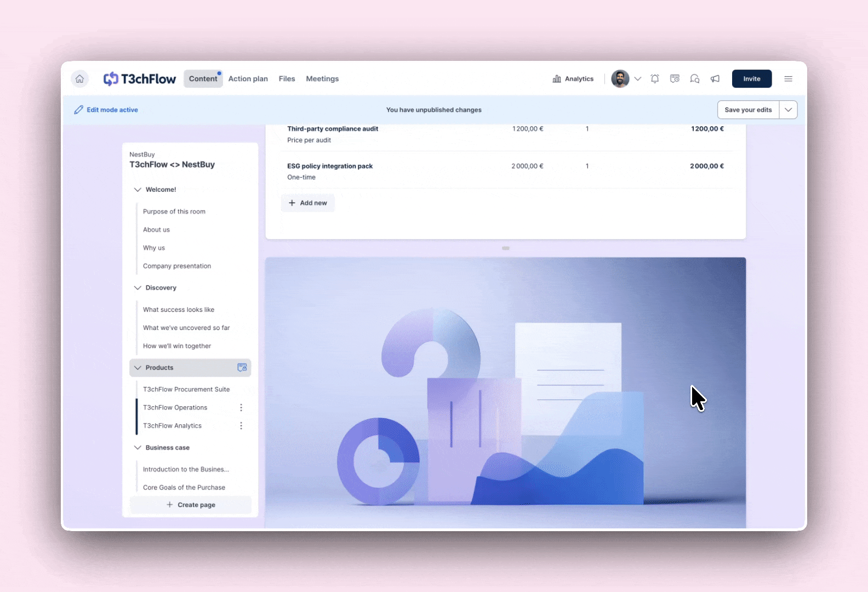Switch to the Action plan tab
868x592 pixels.
pos(248,79)
